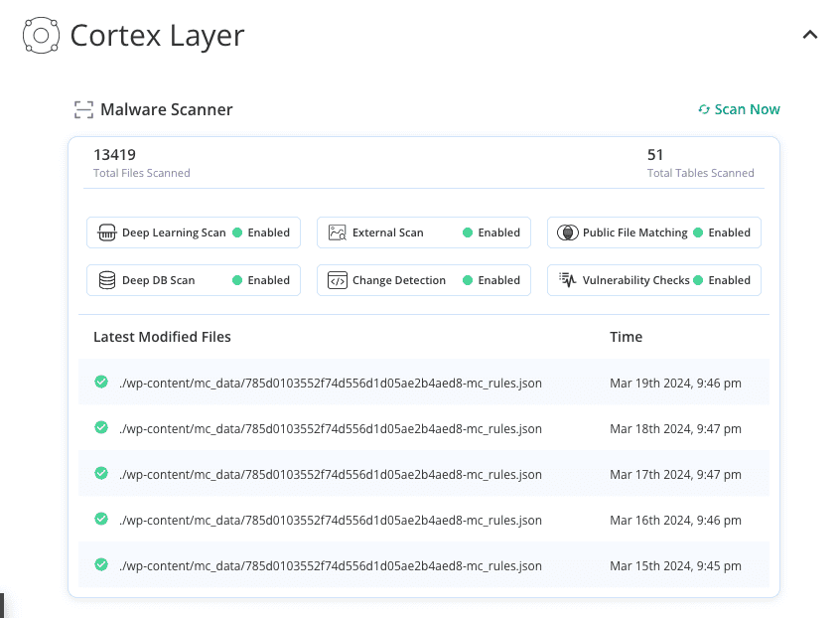Collapse the Cortex Layer section chevron
The height and width of the screenshot is (618, 840).
(x=809, y=35)
